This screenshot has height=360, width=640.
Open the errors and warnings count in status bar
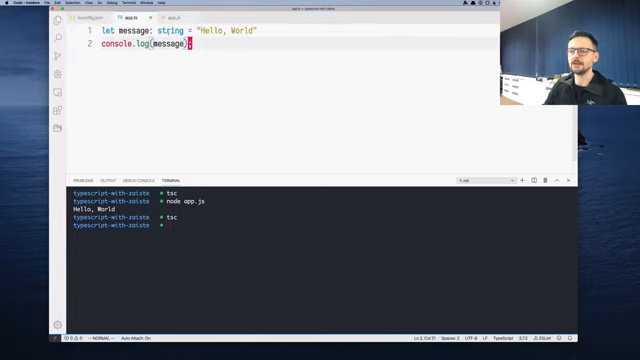[x=73, y=338]
